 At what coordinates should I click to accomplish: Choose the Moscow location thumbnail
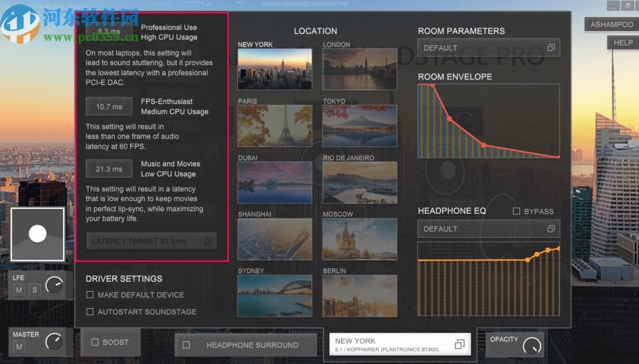click(x=359, y=239)
